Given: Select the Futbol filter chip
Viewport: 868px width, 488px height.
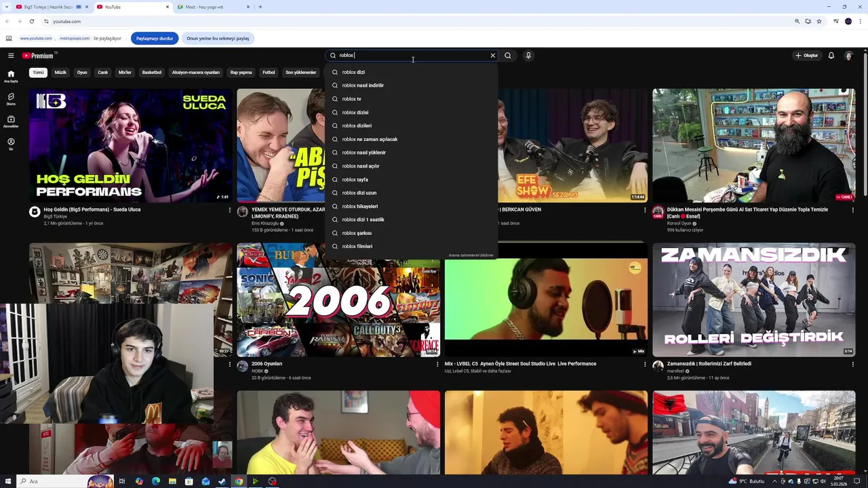Looking at the screenshot, I should 269,73.
